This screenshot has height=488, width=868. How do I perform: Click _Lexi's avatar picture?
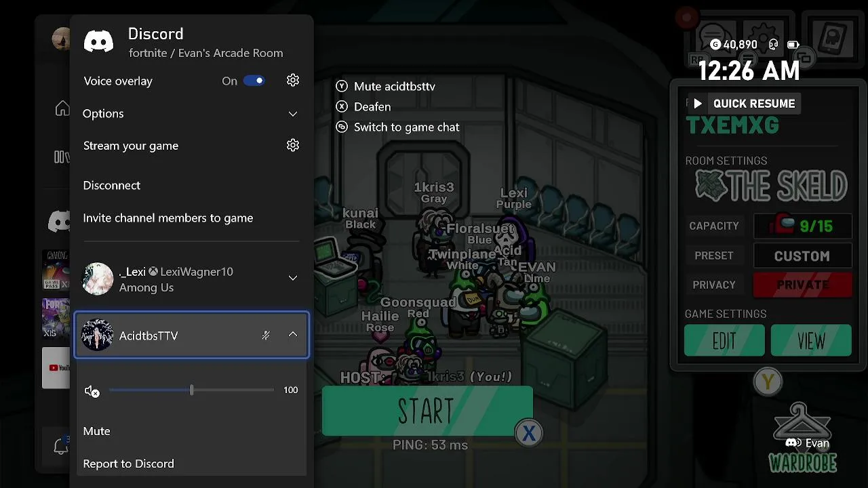98,279
